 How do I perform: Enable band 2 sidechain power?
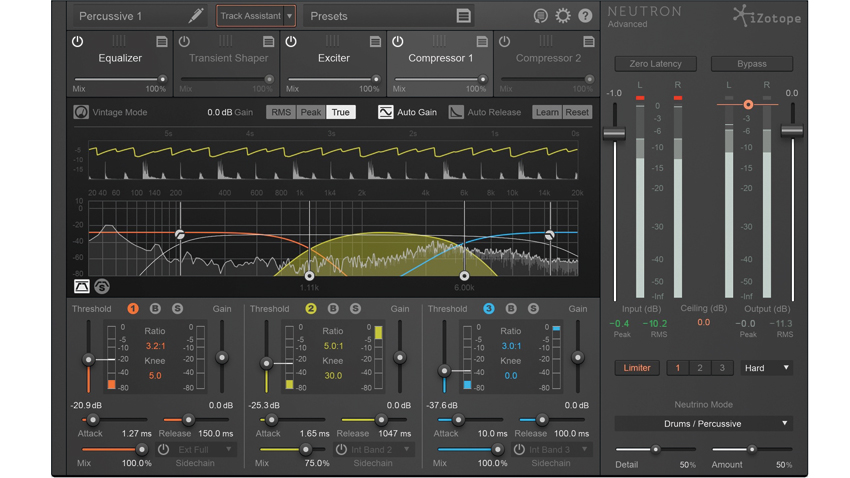pos(341,449)
